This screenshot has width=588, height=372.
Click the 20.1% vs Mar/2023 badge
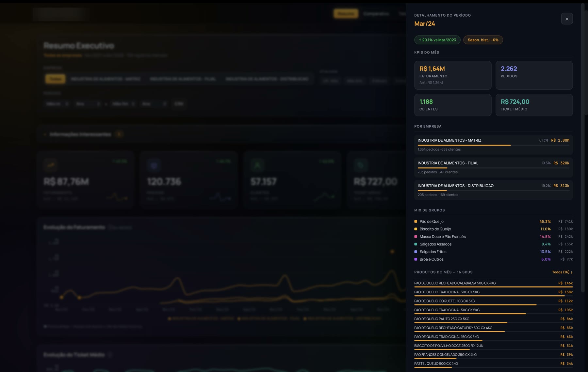click(437, 40)
